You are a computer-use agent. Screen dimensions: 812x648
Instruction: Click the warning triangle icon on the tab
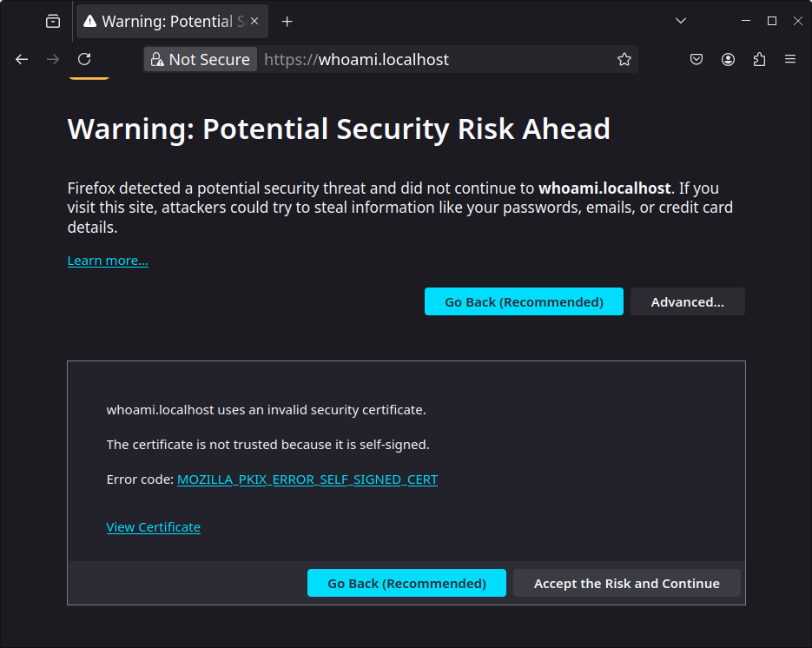90,21
